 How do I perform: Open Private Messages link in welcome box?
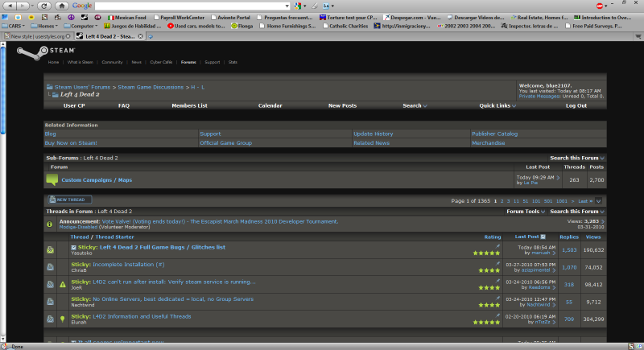[x=539, y=97]
